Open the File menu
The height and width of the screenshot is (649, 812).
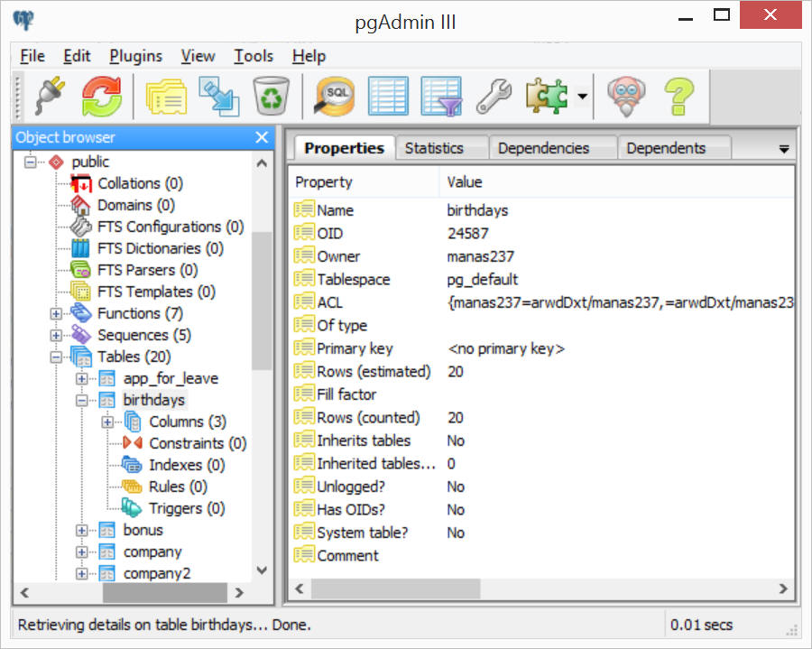point(32,56)
